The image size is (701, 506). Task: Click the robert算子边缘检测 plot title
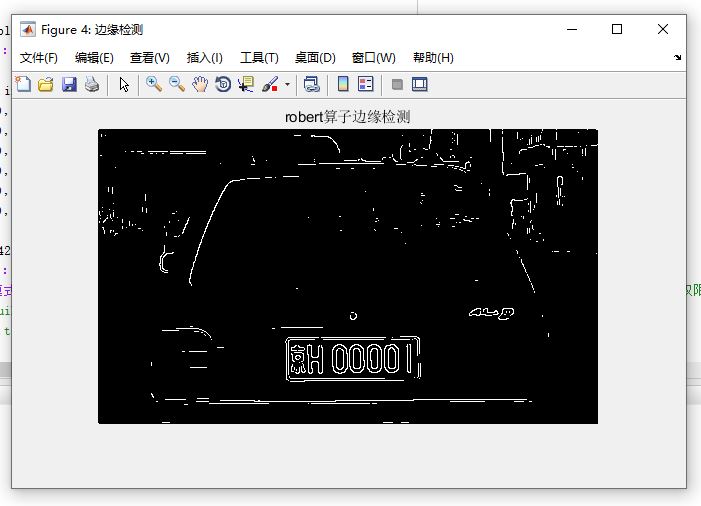click(347, 117)
